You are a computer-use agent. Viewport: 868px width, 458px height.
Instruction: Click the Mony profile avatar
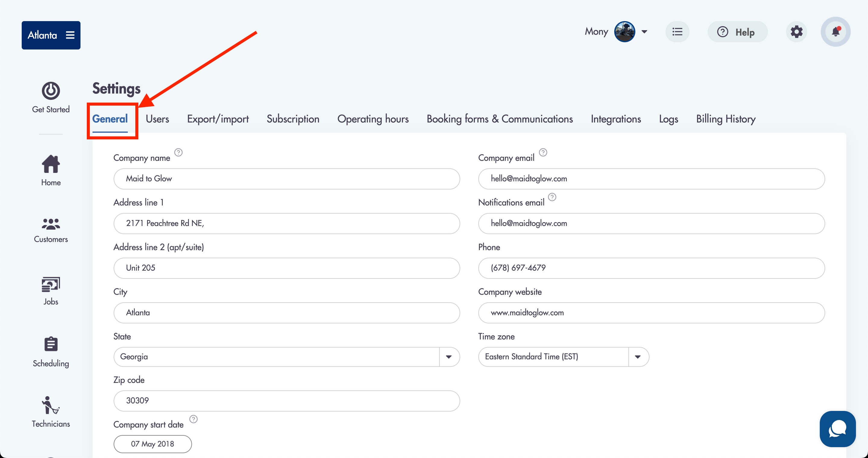click(624, 32)
